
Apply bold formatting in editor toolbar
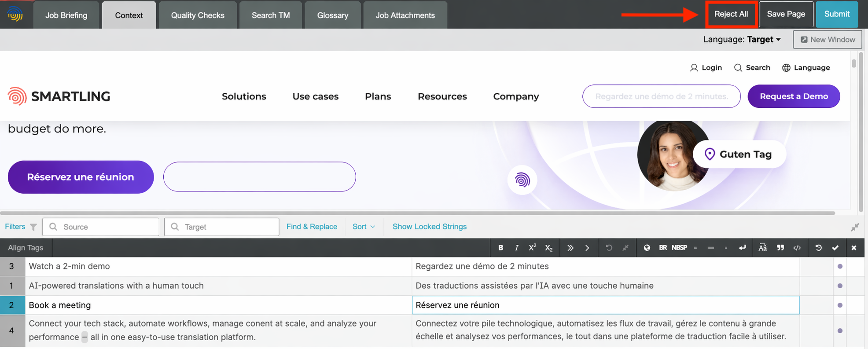pyautogui.click(x=500, y=248)
